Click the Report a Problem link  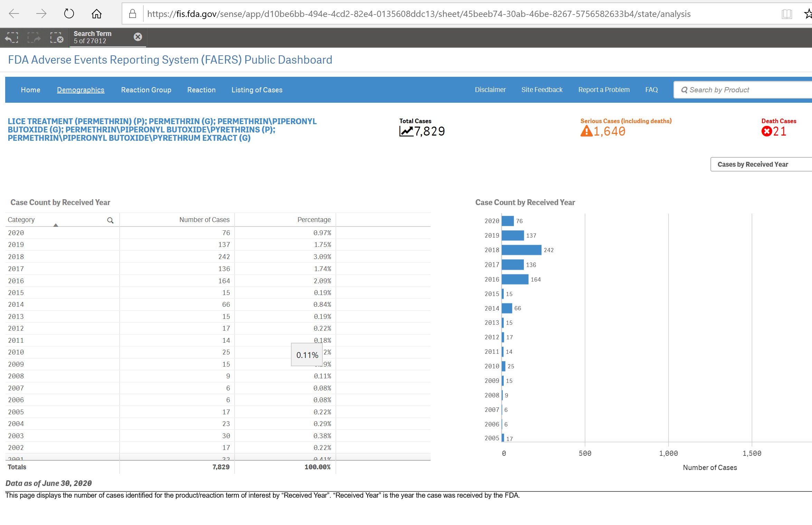coord(604,90)
